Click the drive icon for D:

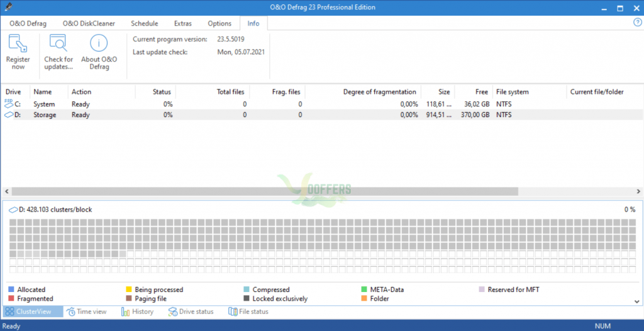[9, 115]
